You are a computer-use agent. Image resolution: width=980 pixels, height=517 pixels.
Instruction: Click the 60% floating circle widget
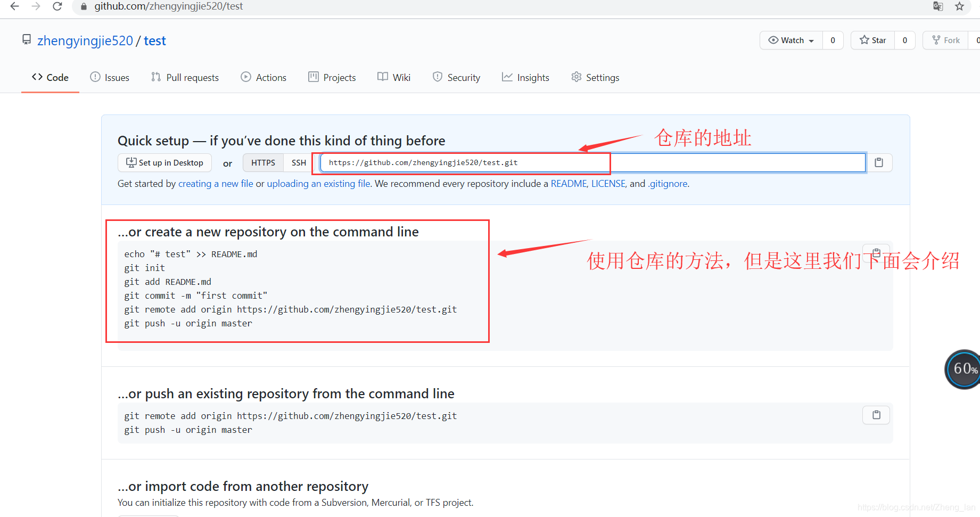[963, 369]
